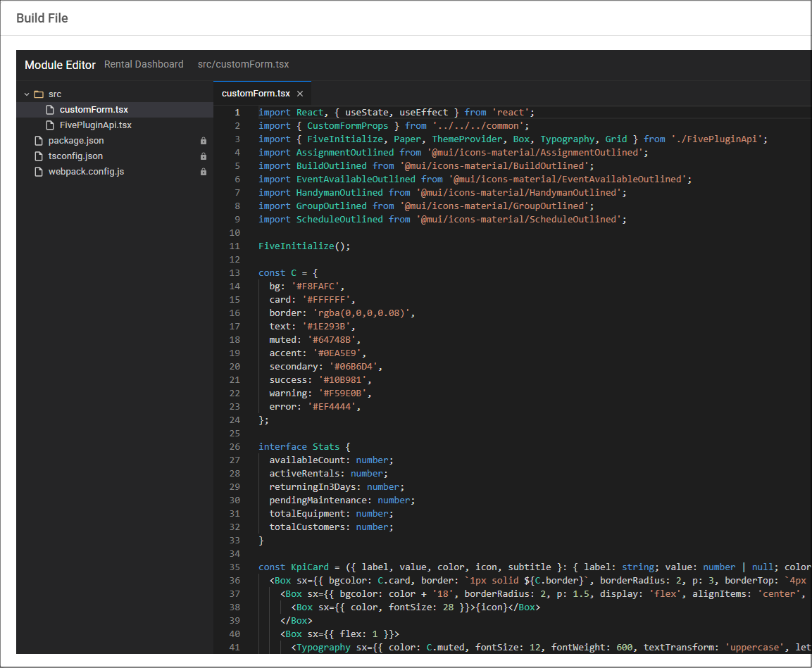The width and height of the screenshot is (812, 668).
Task: Open FivePluginApi.tsx in the file tree
Action: 115,125
